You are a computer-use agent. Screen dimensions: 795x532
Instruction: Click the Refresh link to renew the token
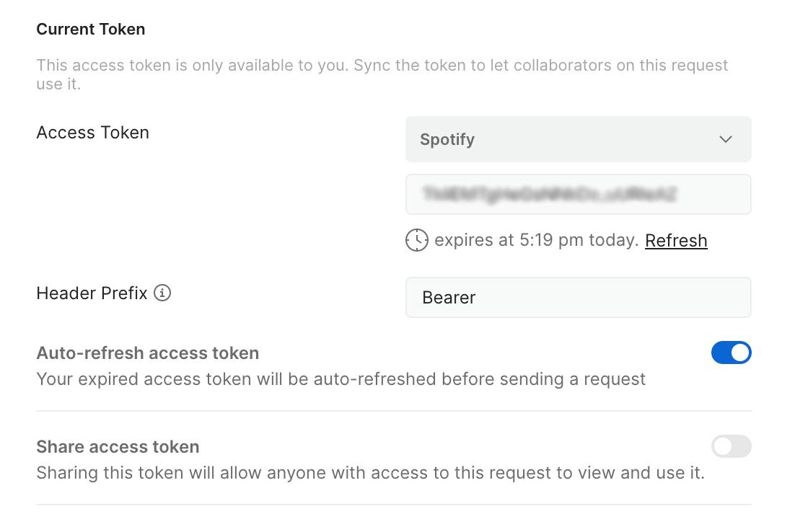(x=675, y=240)
